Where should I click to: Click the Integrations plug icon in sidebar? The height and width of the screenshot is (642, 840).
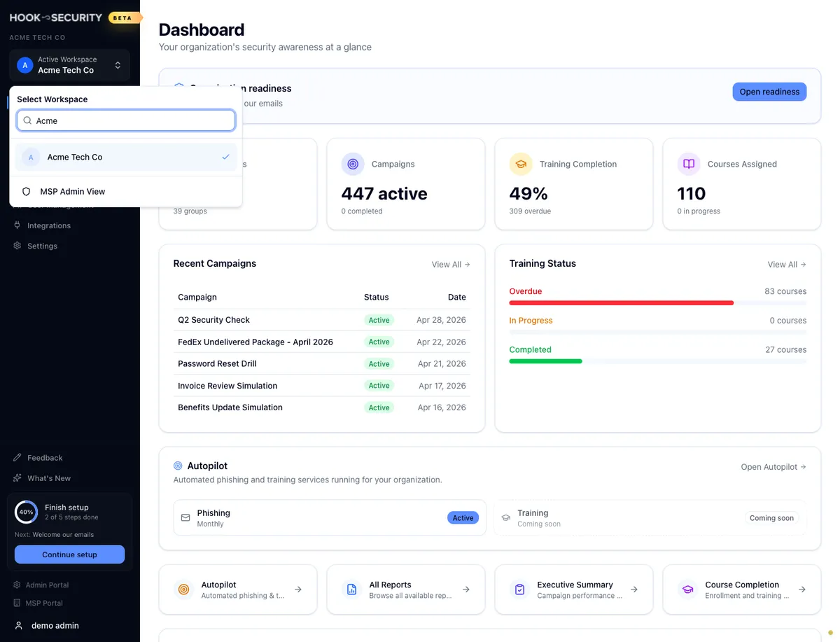point(17,225)
